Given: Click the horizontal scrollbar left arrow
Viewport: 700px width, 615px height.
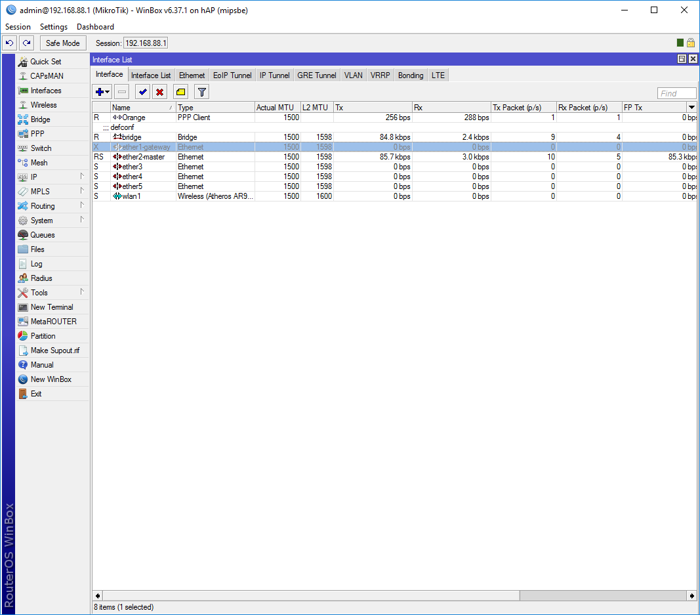Looking at the screenshot, I should pos(98,596).
